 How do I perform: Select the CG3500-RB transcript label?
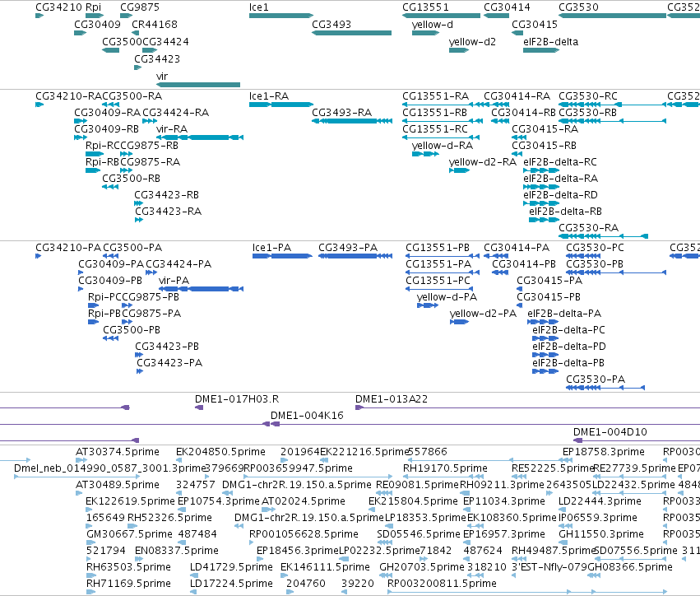(132, 179)
